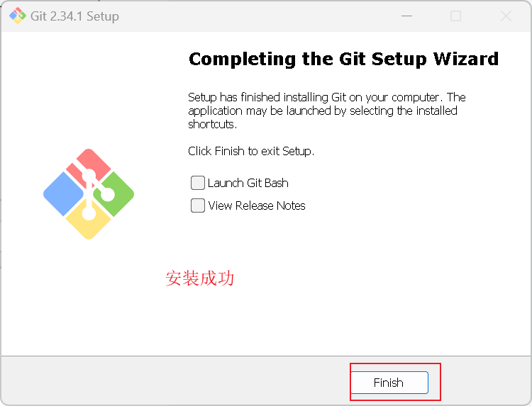Viewport: 532px width, 406px height.
Task: Finish and exit the Git setup wizard
Action: coord(389,383)
